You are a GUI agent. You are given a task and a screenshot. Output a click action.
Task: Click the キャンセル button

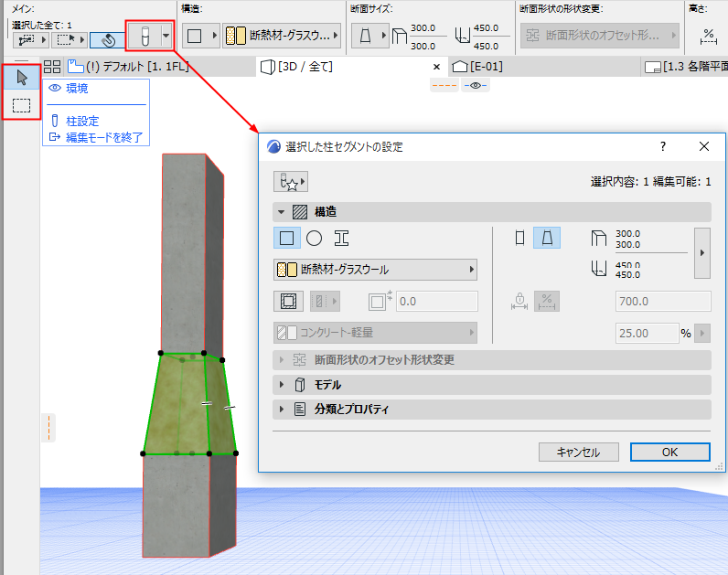[x=579, y=452]
